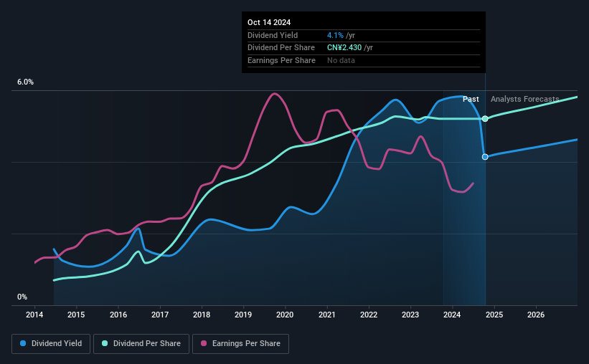The width and height of the screenshot is (589, 364).
Task: Click the CN¥2.430 dividend value
Action: (344, 48)
